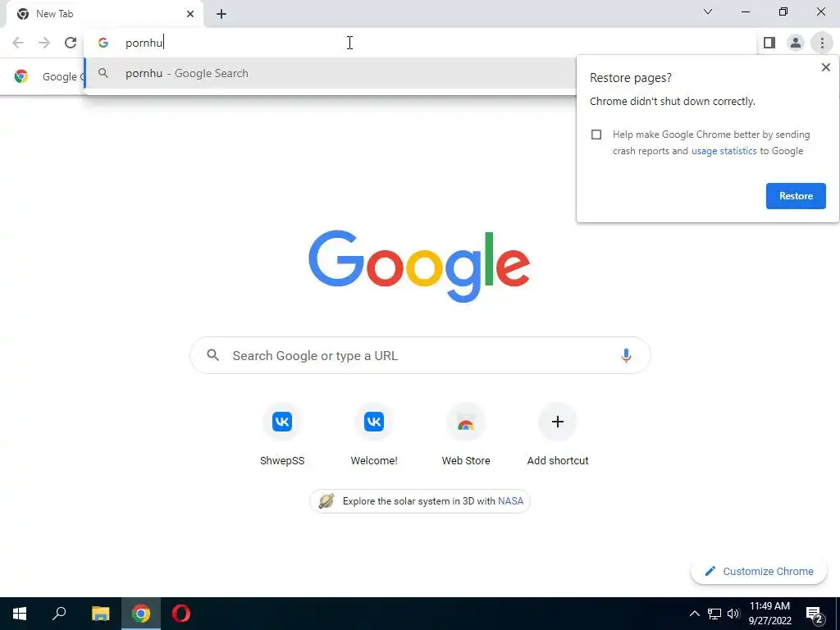Click the Google G icon in the address bar
Image resolution: width=840 pixels, height=630 pixels.
[x=103, y=43]
